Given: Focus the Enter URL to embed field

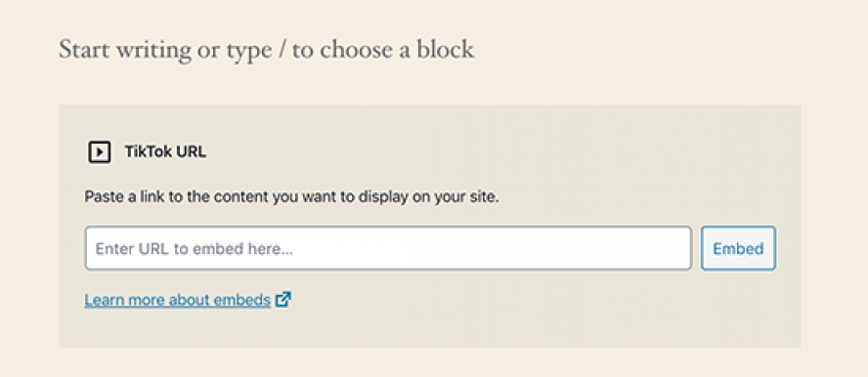Looking at the screenshot, I should click(388, 248).
